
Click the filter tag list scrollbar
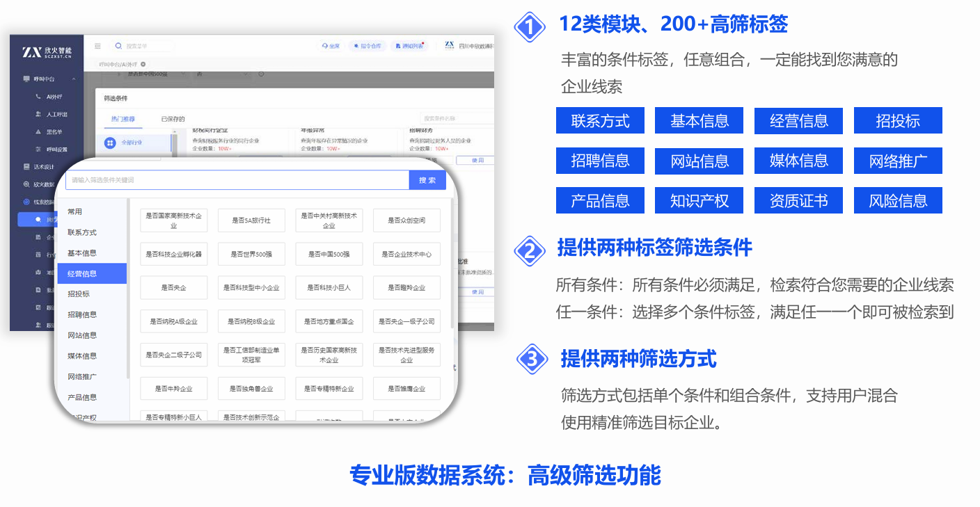coord(452,264)
